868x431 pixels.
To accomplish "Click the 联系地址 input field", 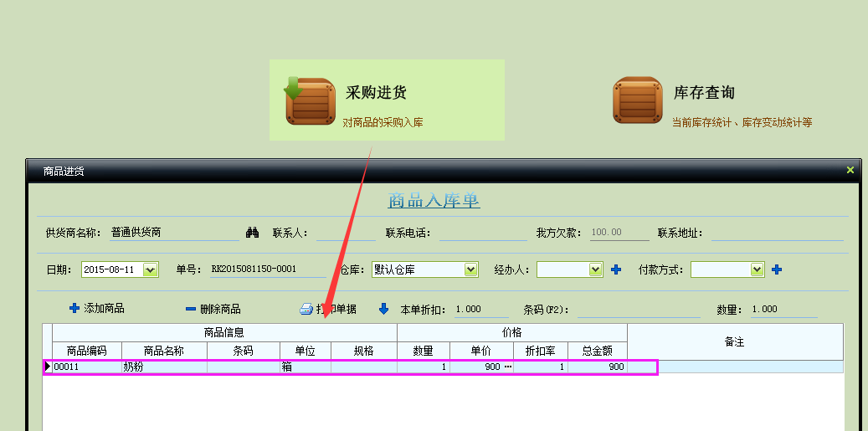I will [778, 233].
